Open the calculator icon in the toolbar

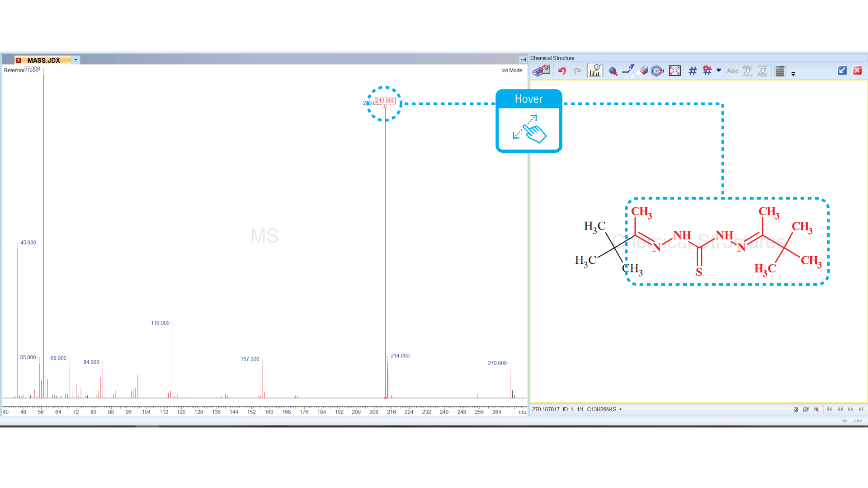pos(780,71)
